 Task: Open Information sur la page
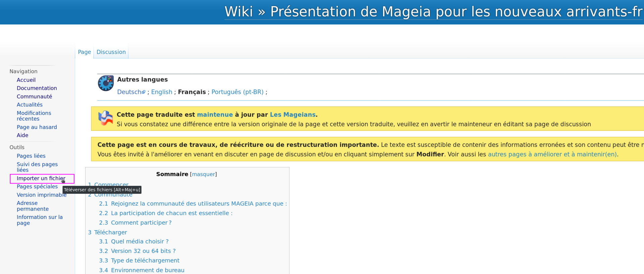pos(40,220)
